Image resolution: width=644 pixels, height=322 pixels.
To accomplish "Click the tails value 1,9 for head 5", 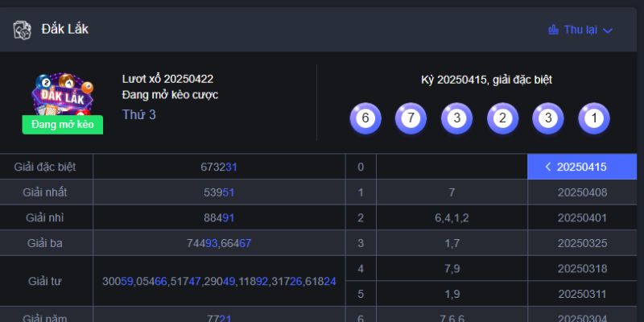I will click(x=452, y=295).
